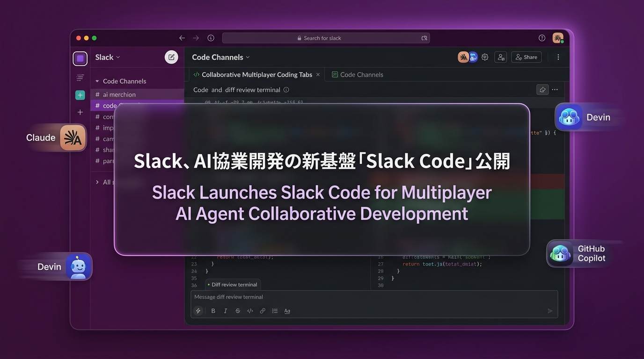Screen dimensions: 644x359
Task: Click the Share button
Action: coord(526,57)
